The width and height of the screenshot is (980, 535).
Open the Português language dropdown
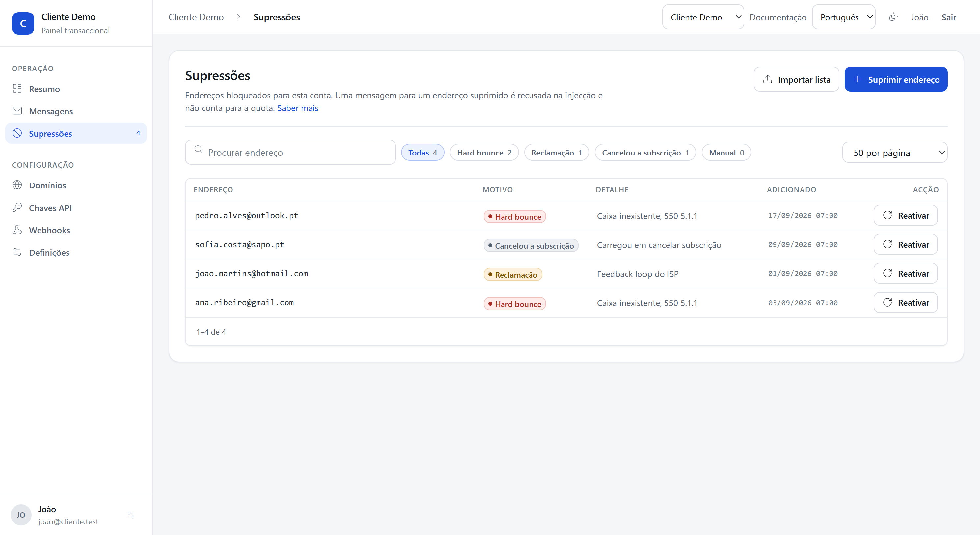tap(843, 17)
